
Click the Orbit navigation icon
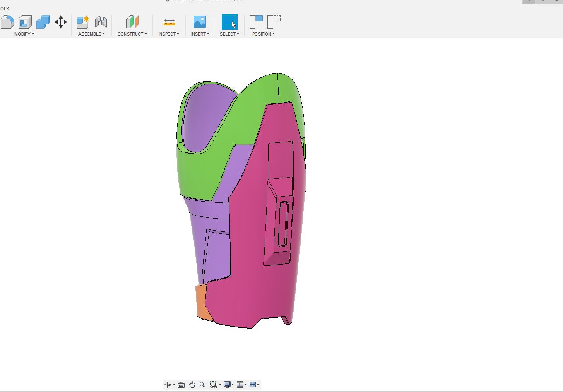(x=168, y=385)
